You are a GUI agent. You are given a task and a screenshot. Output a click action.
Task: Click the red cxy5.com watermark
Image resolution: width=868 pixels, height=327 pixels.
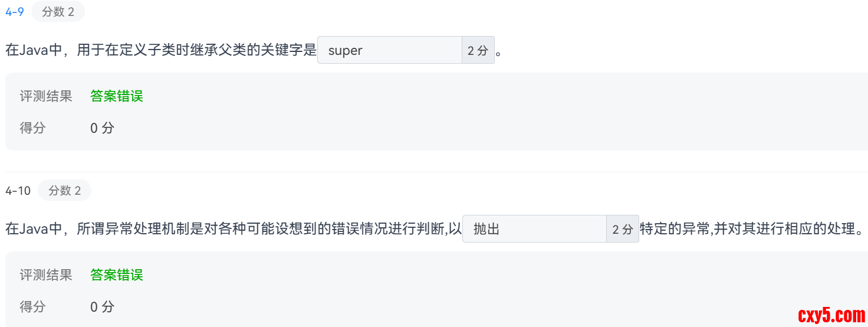tap(831, 315)
